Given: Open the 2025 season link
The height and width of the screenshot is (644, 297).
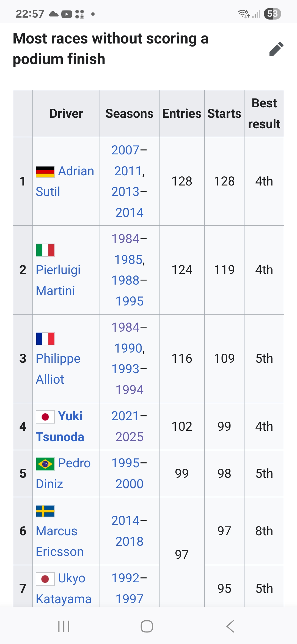Looking at the screenshot, I should (130, 437).
